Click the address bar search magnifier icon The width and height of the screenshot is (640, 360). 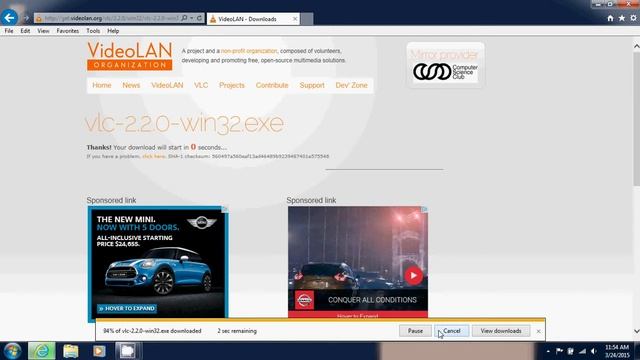[184, 18]
